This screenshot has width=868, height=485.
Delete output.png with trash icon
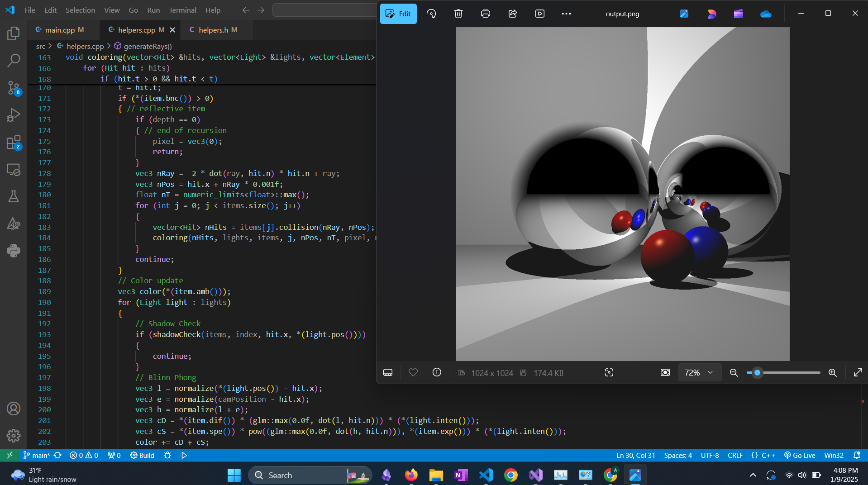coord(458,14)
